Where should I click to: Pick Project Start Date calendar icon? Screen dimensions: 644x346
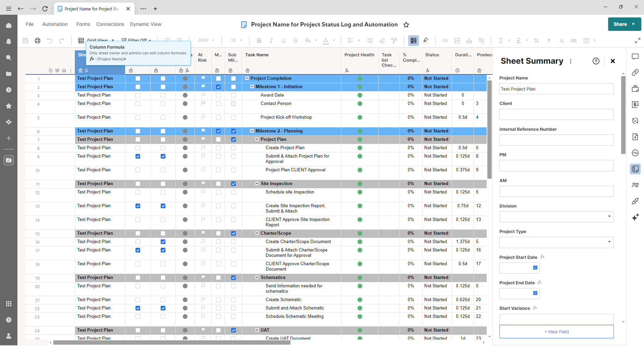click(x=535, y=268)
